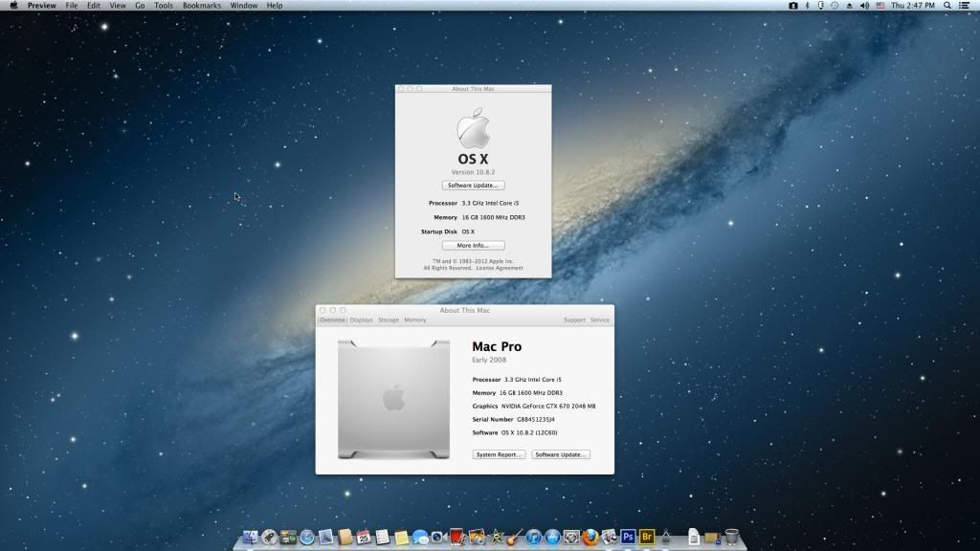Launch Safari from the dock
980x551 pixels.
tap(307, 538)
